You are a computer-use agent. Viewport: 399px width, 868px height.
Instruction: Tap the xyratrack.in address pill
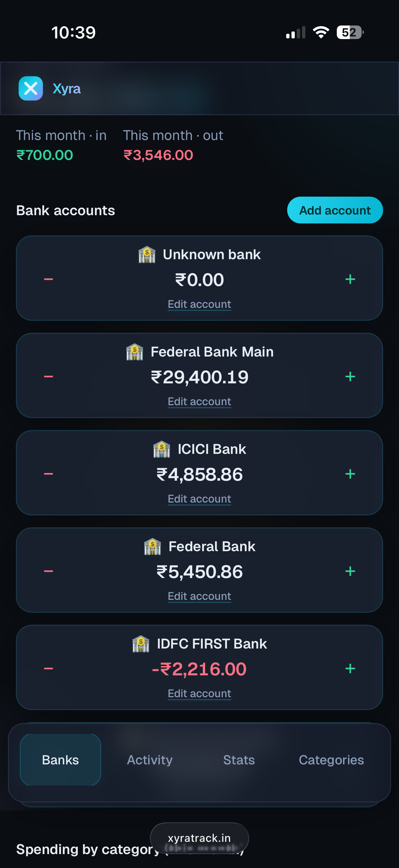199,838
